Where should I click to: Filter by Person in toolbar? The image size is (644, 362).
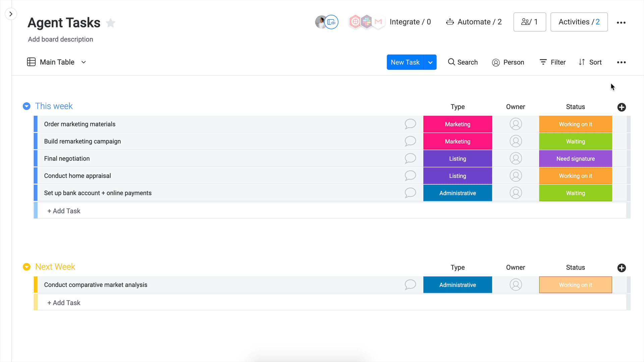click(x=508, y=62)
